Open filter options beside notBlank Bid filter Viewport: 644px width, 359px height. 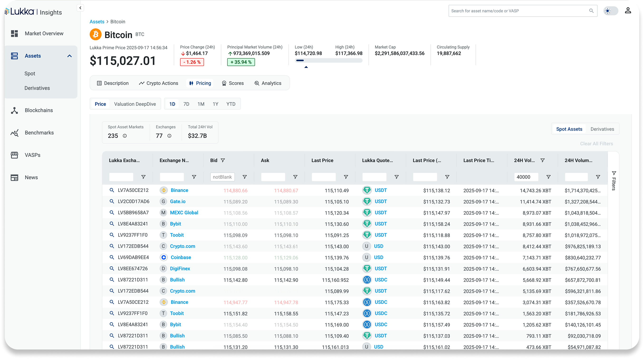(245, 177)
